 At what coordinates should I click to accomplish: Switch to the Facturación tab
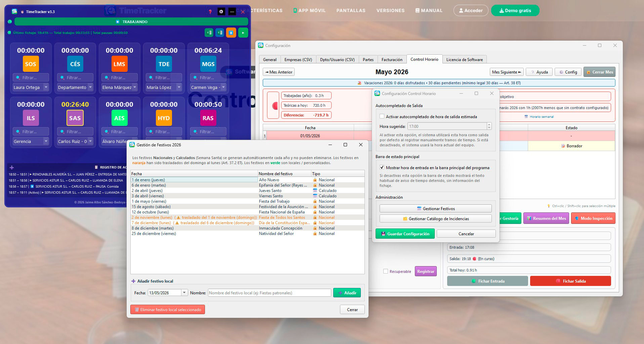(392, 59)
